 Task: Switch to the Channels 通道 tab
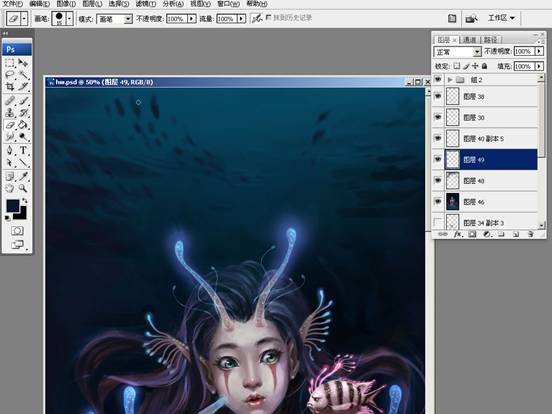pyautogui.click(x=469, y=40)
